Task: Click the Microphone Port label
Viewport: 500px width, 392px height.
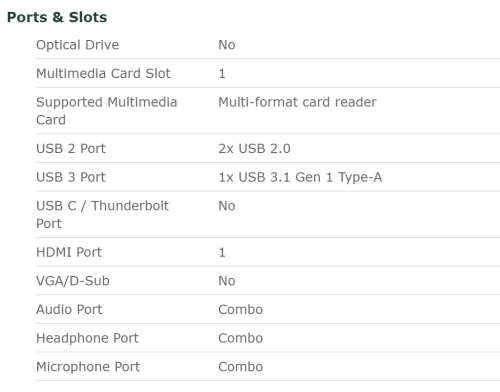Action: (x=88, y=367)
